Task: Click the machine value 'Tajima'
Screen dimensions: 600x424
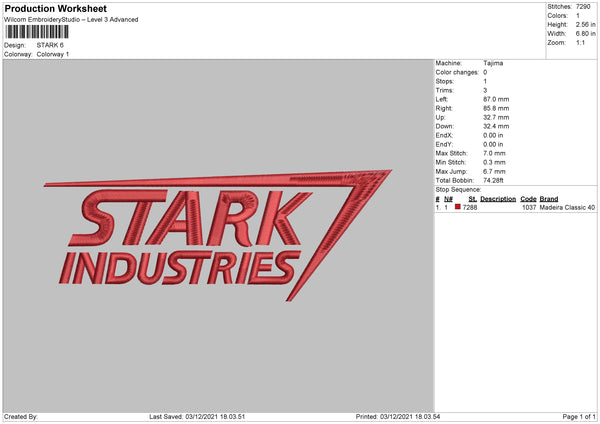Action: pos(493,63)
